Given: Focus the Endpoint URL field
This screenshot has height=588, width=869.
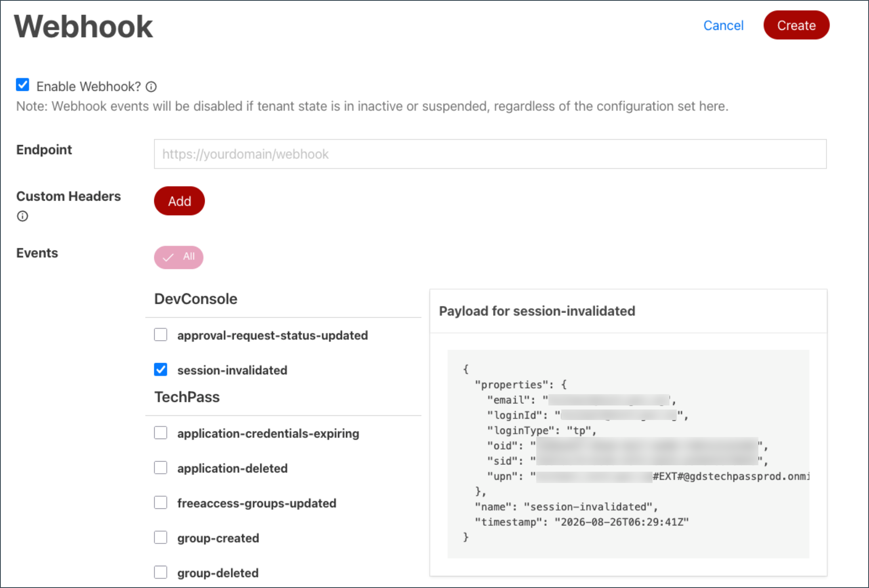Looking at the screenshot, I should [x=490, y=154].
